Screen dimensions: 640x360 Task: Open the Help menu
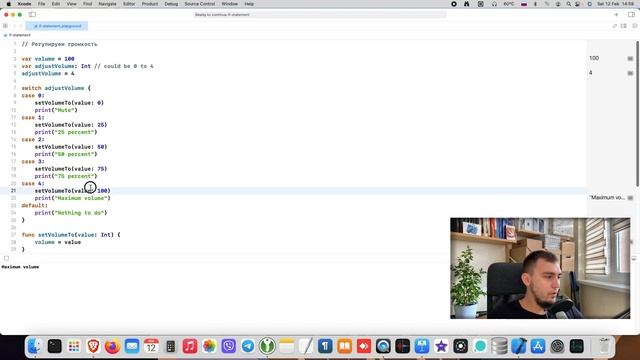(x=249, y=4)
